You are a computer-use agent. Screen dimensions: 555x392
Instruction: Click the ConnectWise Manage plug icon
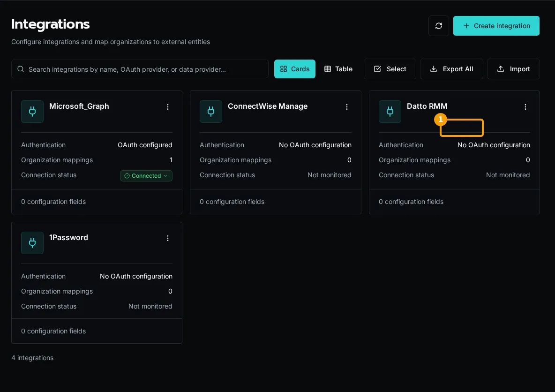(210, 112)
